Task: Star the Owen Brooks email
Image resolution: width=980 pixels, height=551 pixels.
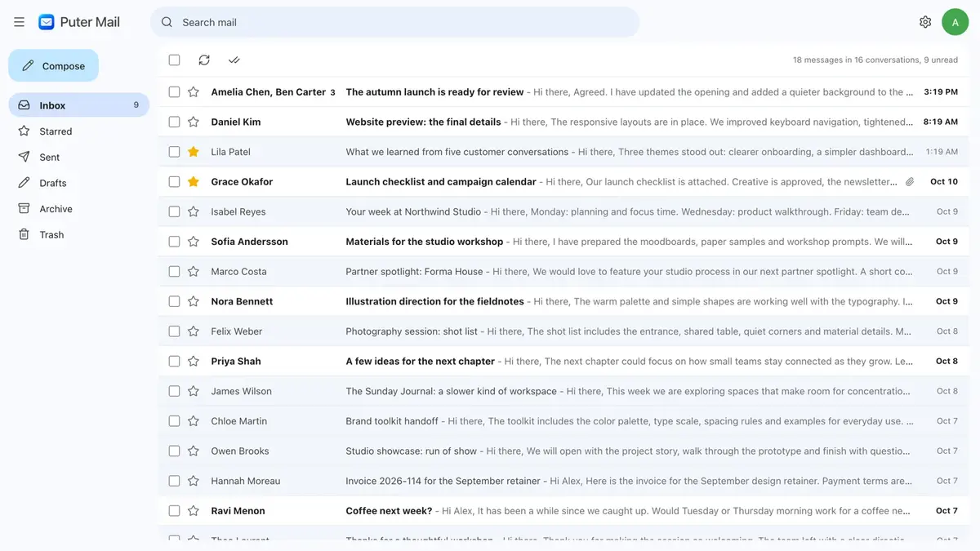Action: point(194,451)
